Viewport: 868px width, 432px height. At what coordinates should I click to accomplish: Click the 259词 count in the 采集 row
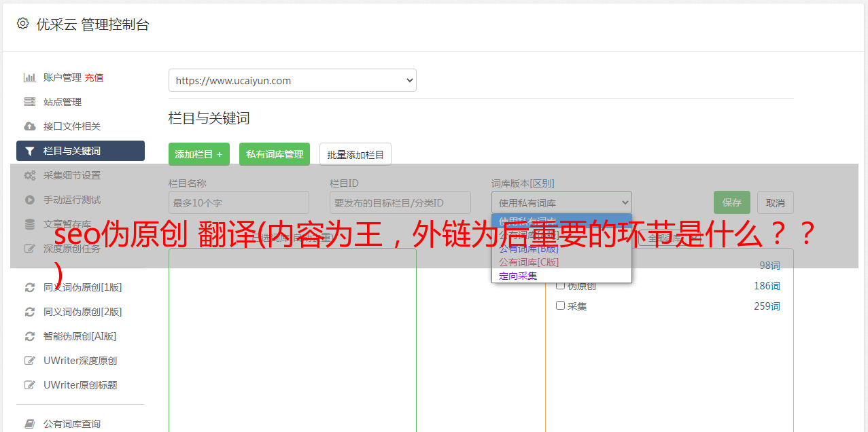click(767, 306)
